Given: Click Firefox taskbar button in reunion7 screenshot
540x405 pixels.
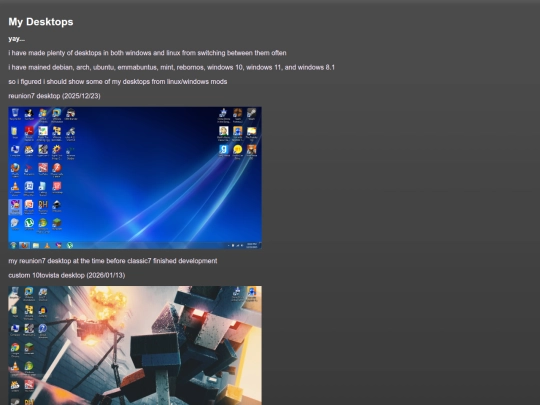Looking at the screenshot, I should point(24,245).
